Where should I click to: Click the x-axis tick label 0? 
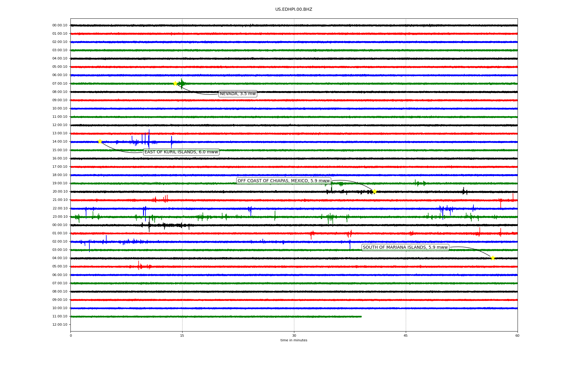coord(71,336)
